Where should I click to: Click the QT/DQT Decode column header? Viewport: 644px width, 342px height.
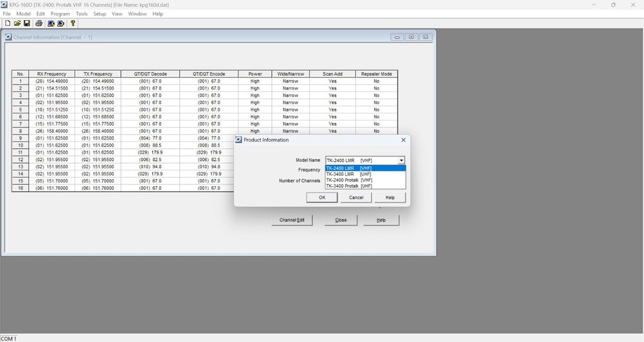150,74
